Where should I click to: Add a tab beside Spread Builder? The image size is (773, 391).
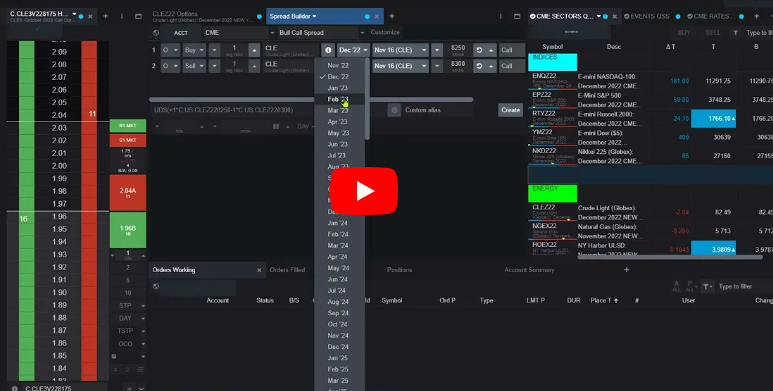pos(392,16)
